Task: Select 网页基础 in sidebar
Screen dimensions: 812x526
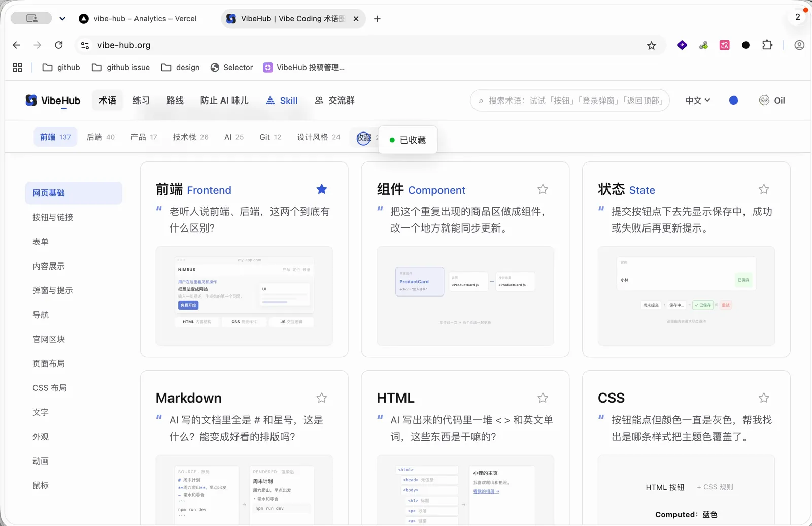Action: click(74, 193)
